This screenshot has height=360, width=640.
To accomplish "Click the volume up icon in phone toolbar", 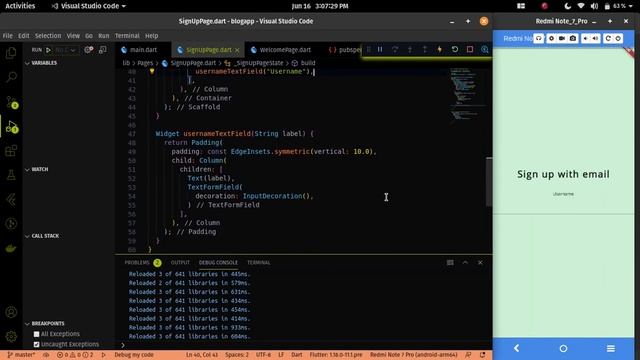I will click(596, 38).
